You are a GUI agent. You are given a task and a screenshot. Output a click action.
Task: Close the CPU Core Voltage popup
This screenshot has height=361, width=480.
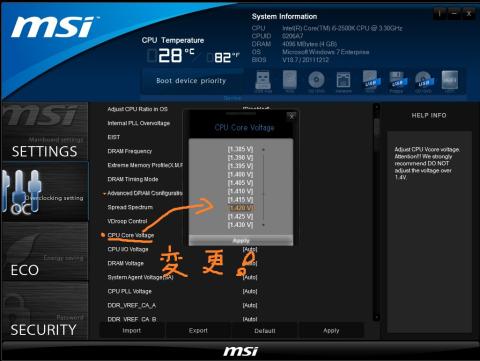click(292, 116)
